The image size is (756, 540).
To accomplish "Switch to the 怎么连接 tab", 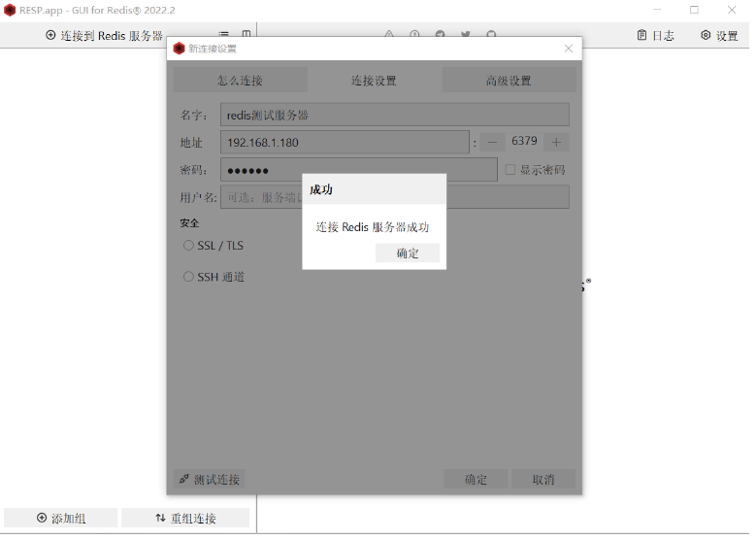I will point(242,81).
